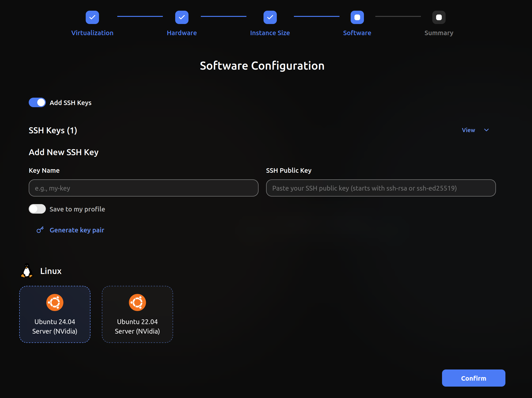The width and height of the screenshot is (532, 398).
Task: Click the Summary step indicator icon
Action: click(438, 17)
